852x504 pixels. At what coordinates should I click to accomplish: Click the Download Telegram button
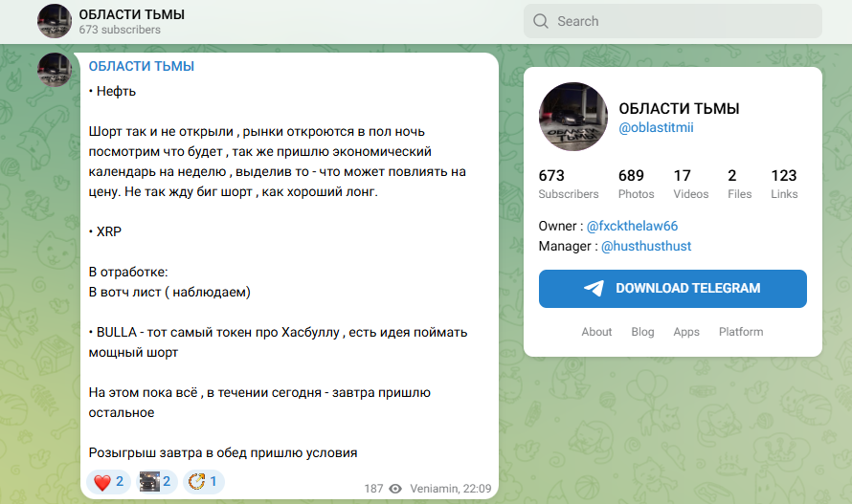tap(673, 289)
